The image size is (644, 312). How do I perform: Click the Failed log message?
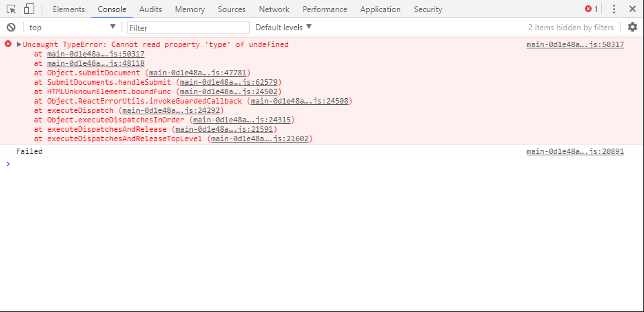coord(29,151)
